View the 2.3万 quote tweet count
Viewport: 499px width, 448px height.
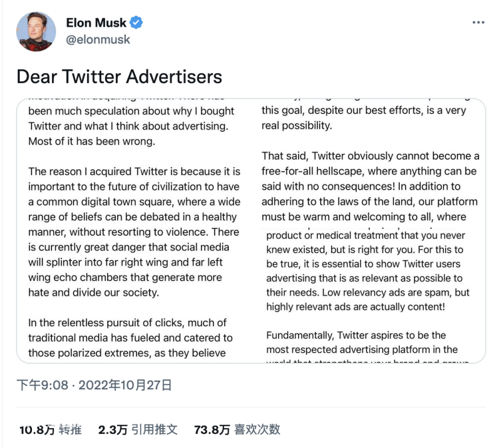[x=112, y=429]
